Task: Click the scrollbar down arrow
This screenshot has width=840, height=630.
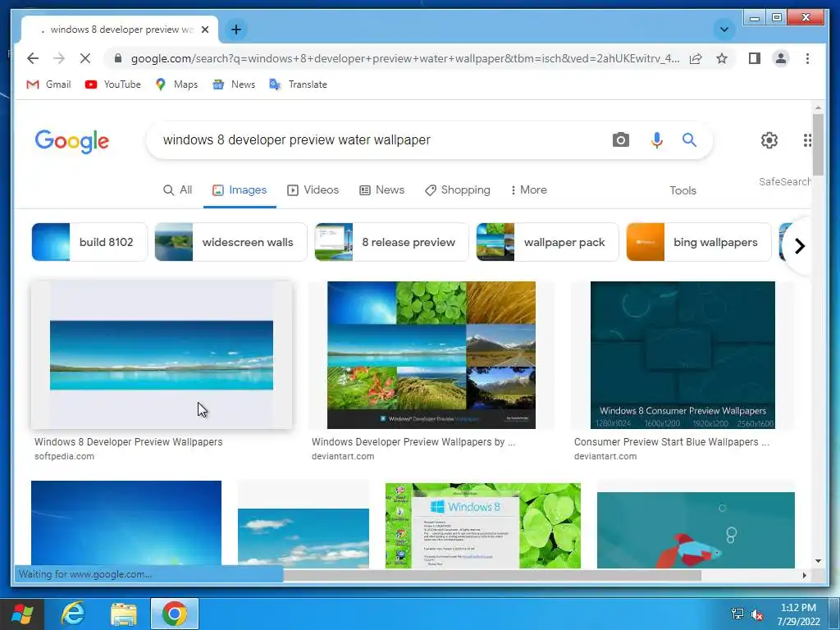Action: coord(818,561)
